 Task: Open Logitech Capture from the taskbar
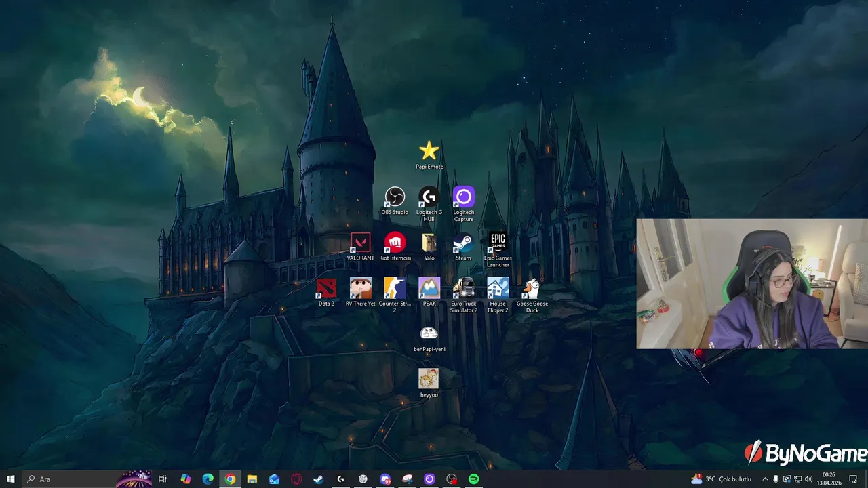point(429,479)
